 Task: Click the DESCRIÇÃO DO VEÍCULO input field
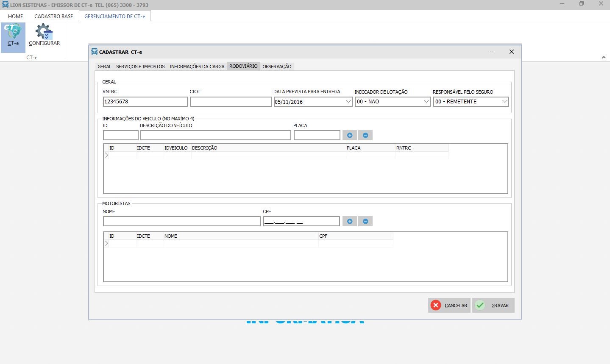(216, 135)
